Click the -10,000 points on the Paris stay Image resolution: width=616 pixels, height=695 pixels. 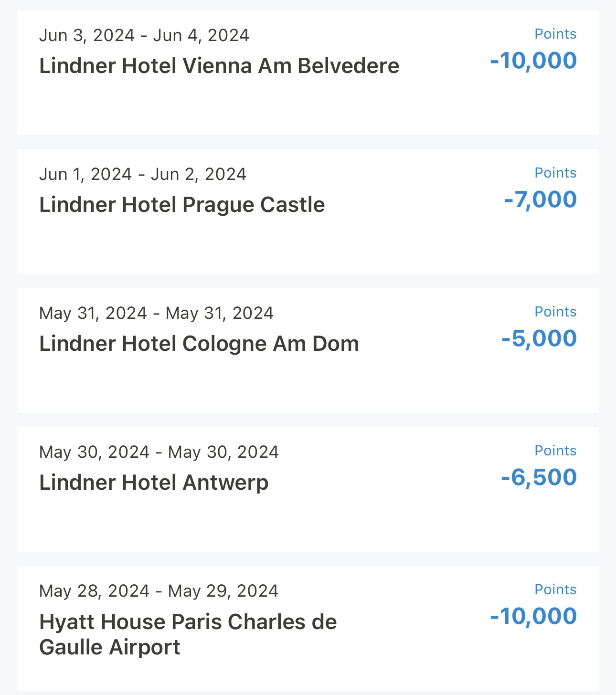(x=533, y=616)
